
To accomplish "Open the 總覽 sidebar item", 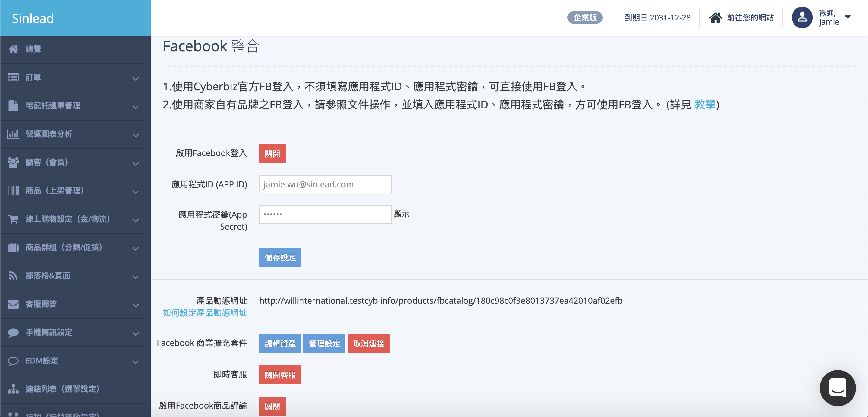I will coord(74,49).
